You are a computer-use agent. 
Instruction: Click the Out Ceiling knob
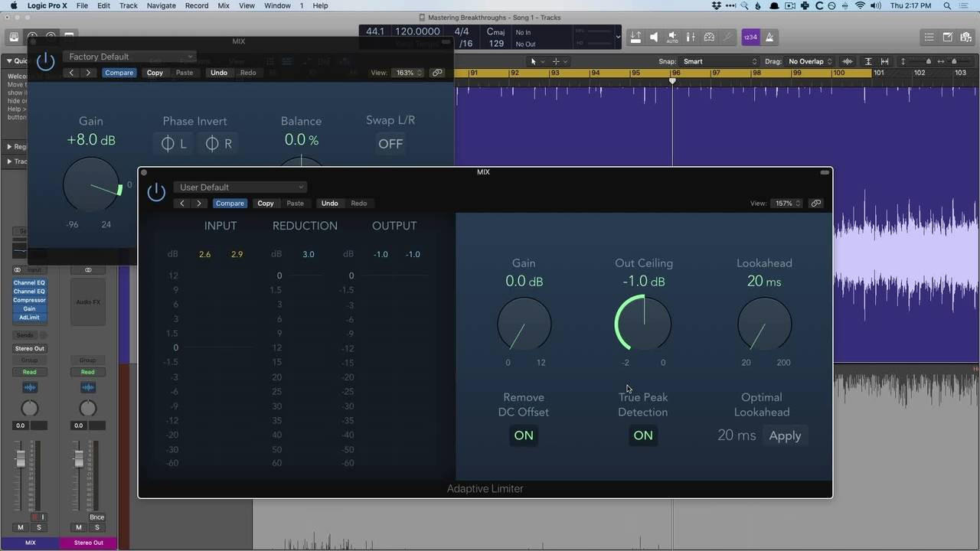pyautogui.click(x=643, y=324)
